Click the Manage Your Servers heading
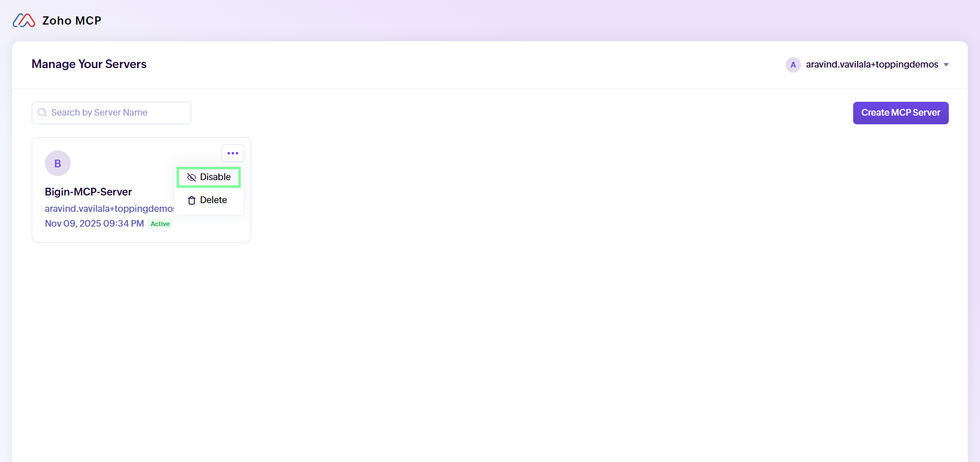Screen dimensions: 980x462 pyautogui.click(x=89, y=64)
